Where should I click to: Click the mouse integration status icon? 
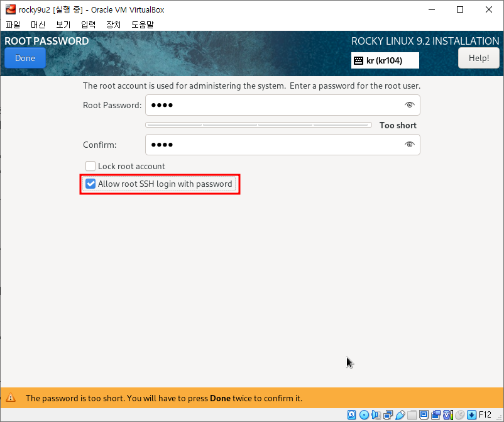point(460,415)
